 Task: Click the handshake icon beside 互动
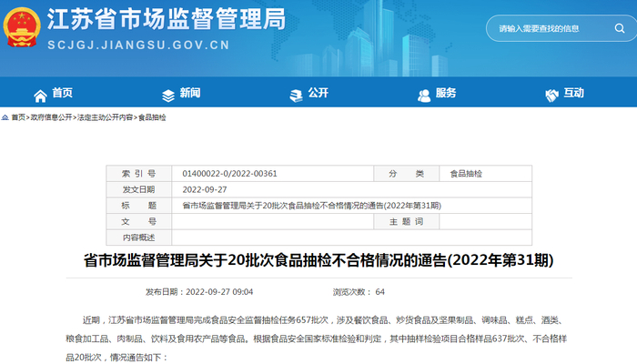551,96
